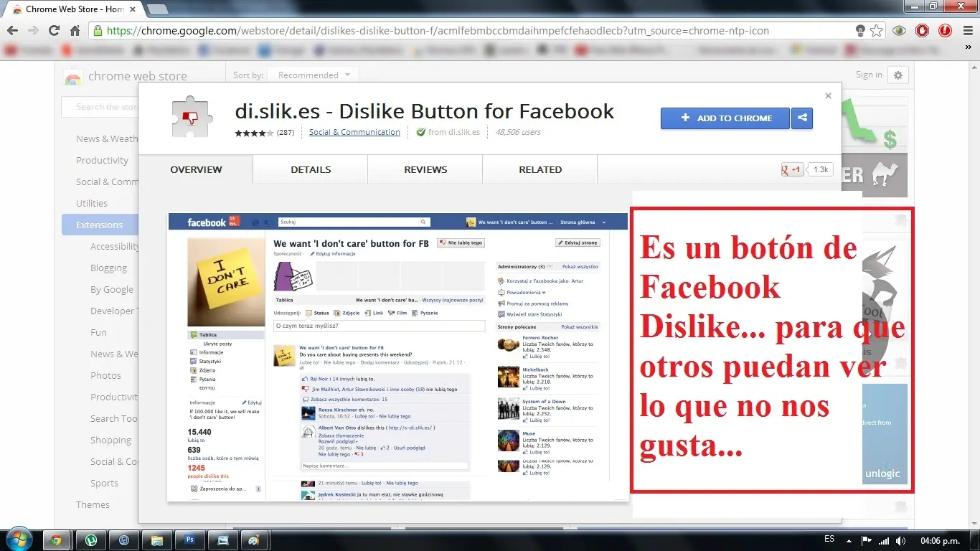Click the page scrollbar up arrow
The image size is (980, 551).
(x=974, y=66)
